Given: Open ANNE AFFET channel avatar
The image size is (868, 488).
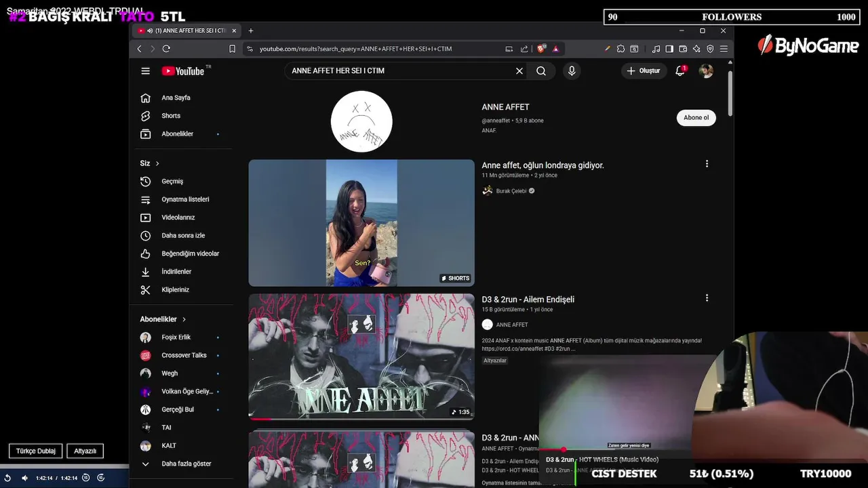Looking at the screenshot, I should click(361, 121).
